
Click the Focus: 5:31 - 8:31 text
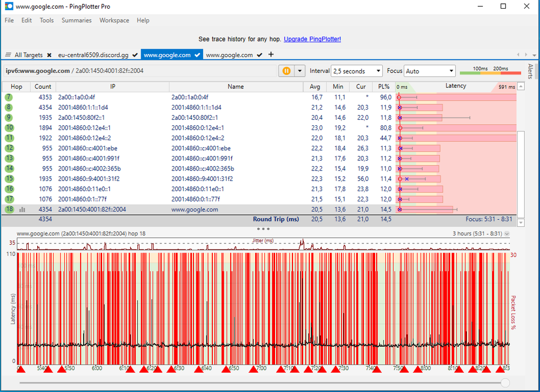coord(489,219)
